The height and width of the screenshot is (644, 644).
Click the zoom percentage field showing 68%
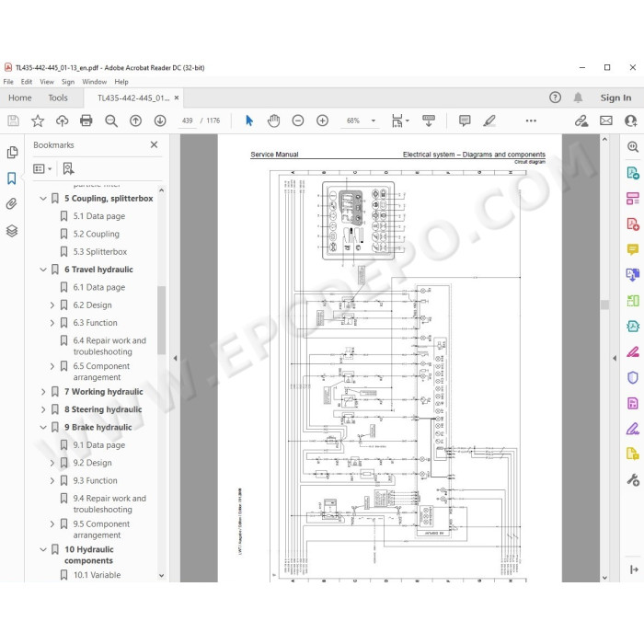(x=353, y=121)
